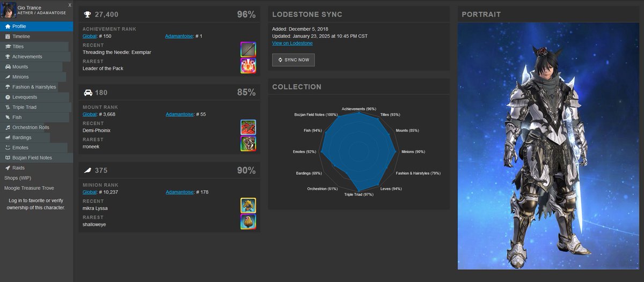Click the Bardings (69%) chart label
Viewport: 644px width, 282px height.
coord(309,173)
